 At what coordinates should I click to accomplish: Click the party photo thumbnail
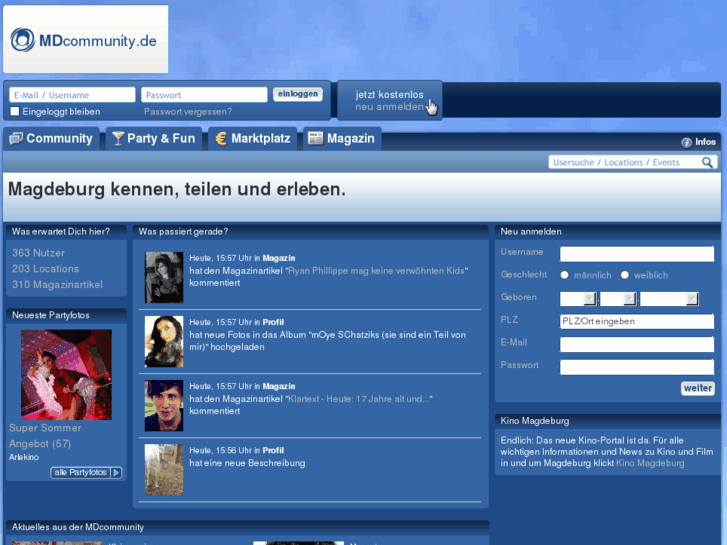66,375
